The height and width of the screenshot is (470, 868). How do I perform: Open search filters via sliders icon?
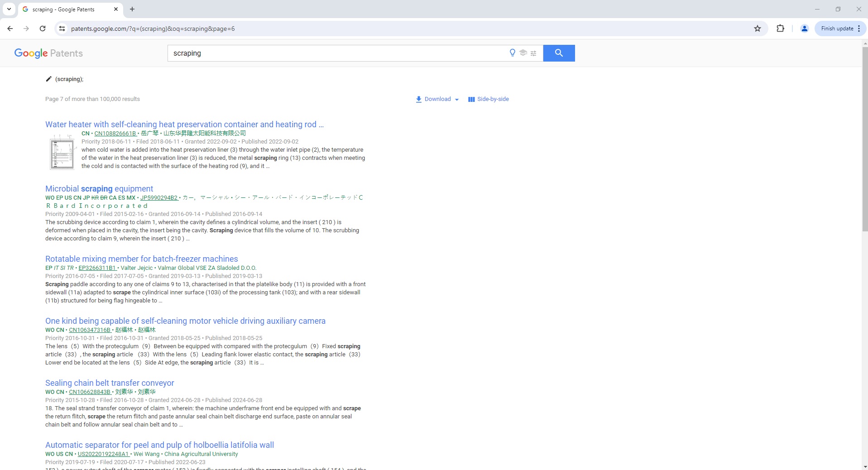[534, 53]
